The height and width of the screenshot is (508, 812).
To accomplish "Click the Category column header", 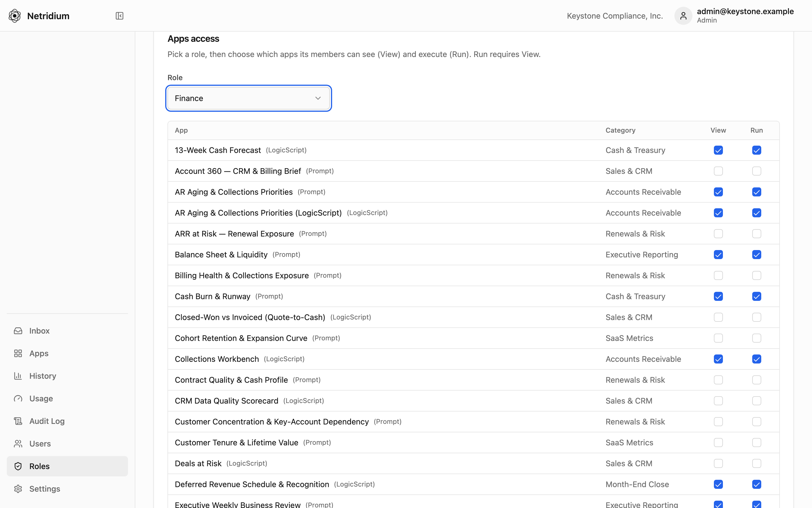I will click(x=620, y=130).
